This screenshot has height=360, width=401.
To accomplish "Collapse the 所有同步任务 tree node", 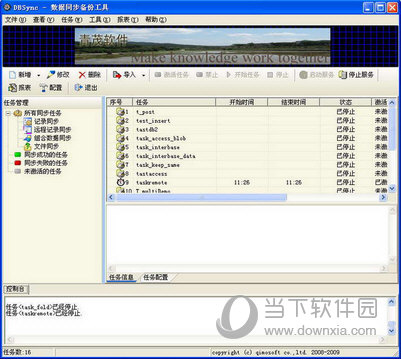I will [x=8, y=113].
